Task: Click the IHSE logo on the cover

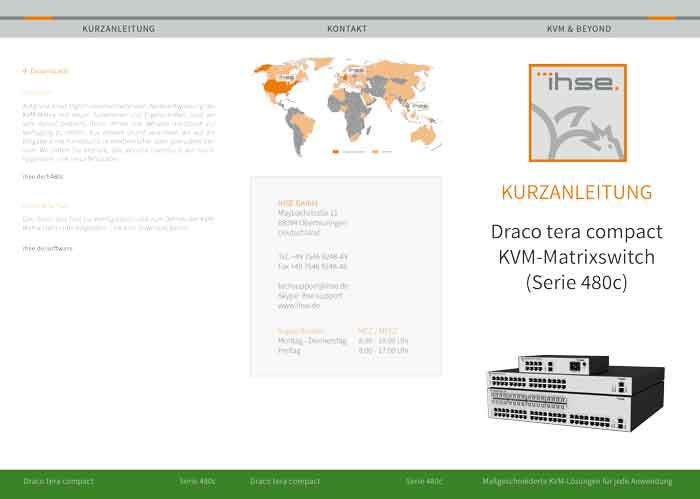Action: tap(578, 112)
